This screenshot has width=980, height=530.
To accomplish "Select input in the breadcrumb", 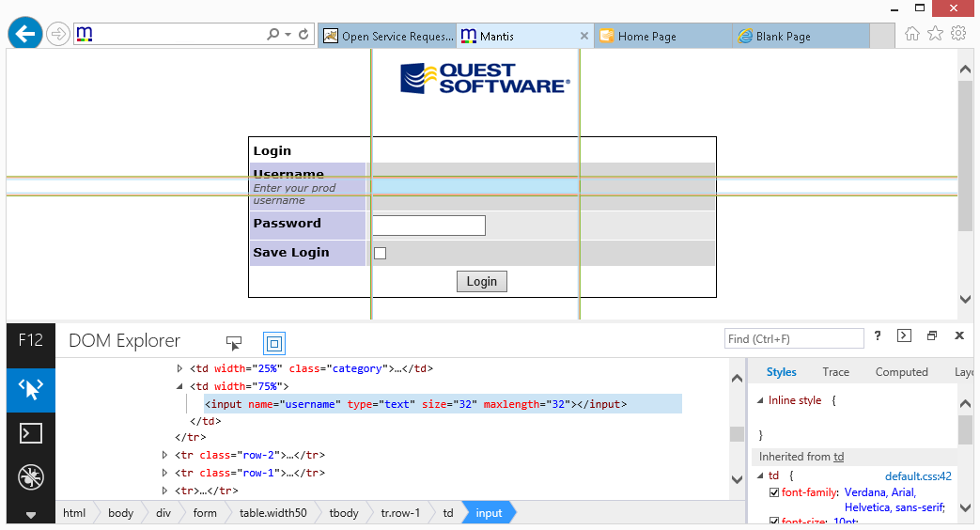I will point(489,513).
